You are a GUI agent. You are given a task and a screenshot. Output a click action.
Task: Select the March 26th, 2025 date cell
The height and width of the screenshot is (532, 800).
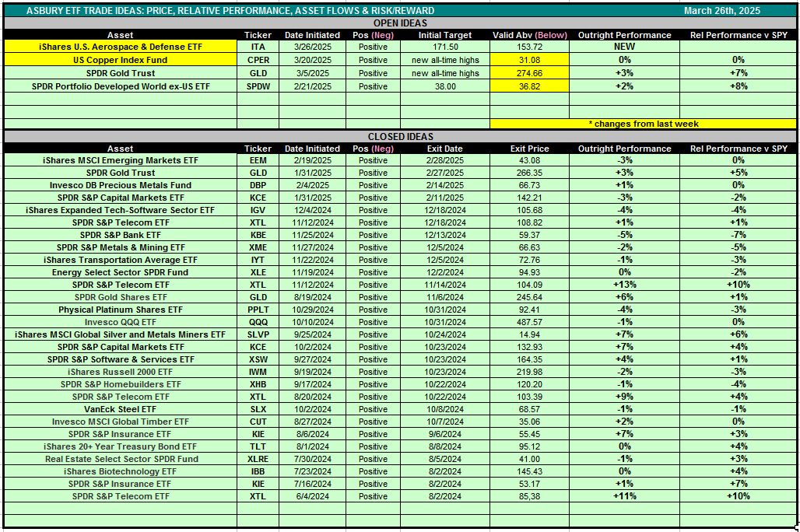(721, 11)
